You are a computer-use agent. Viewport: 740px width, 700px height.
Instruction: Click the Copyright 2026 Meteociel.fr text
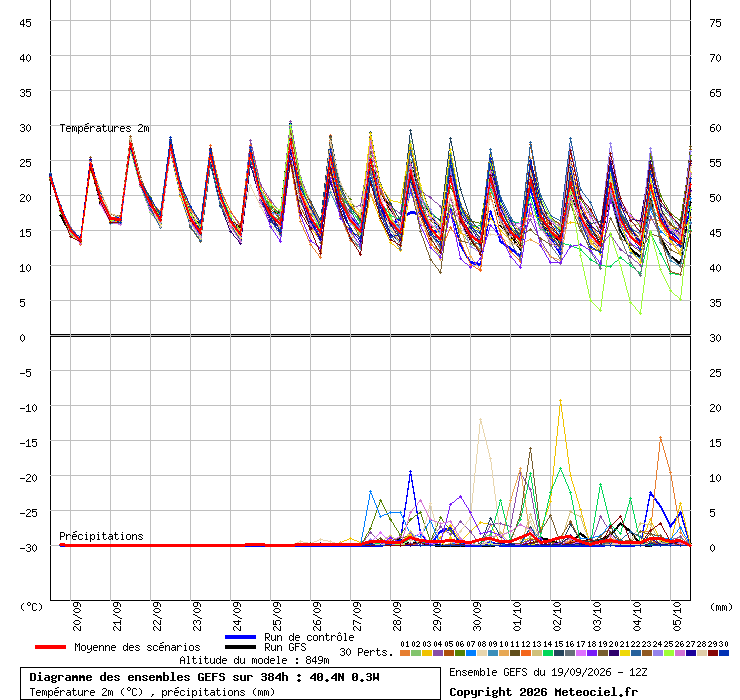543,692
